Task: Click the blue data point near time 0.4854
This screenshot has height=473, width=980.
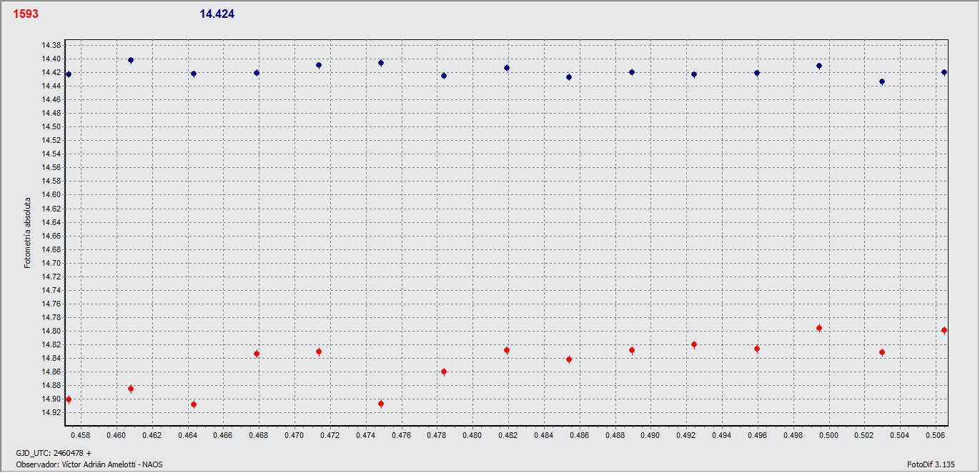Action: point(569,77)
